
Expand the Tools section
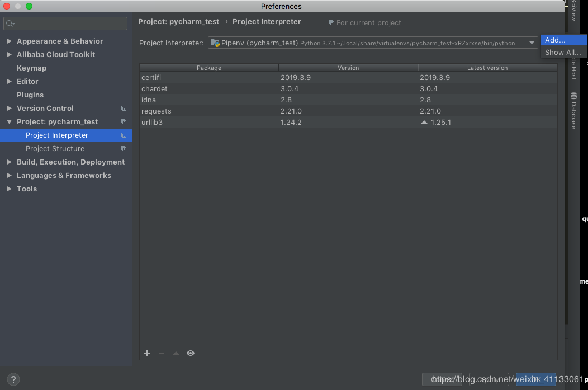click(10, 189)
